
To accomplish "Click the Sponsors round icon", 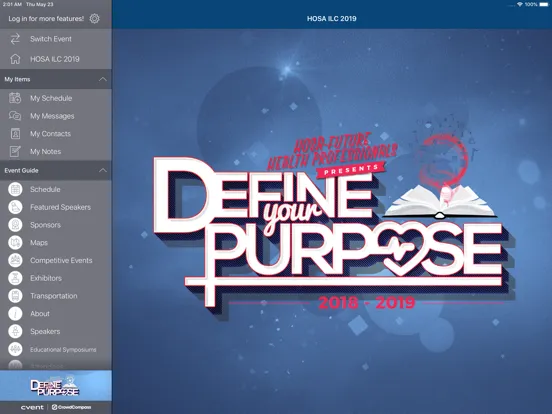I will (15, 225).
